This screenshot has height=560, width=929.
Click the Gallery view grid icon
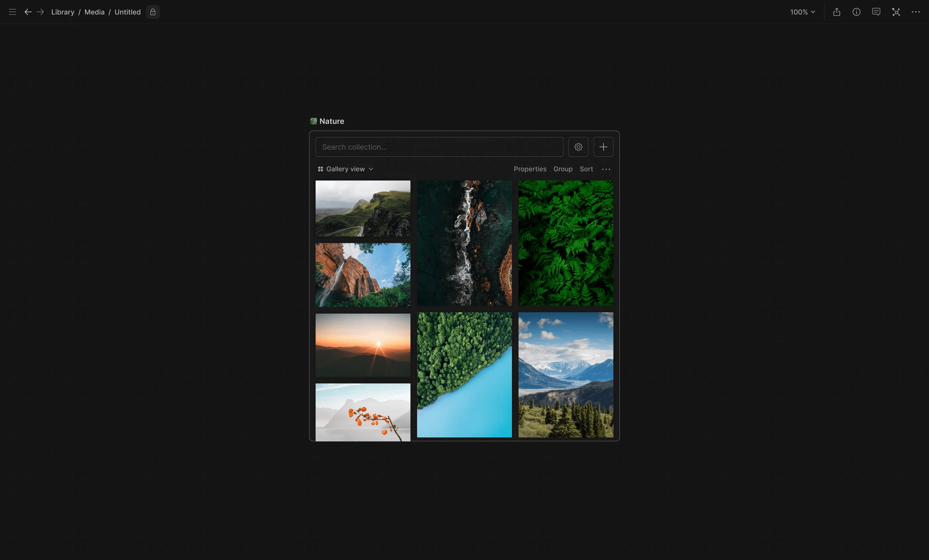click(x=321, y=169)
